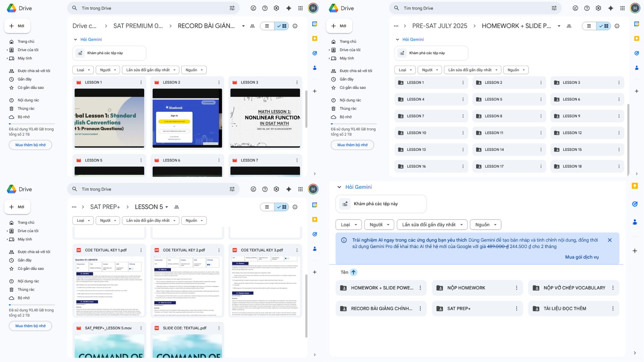
Task: Open more options for NỘP VỞ CHÉP VOCABULARY
Action: coord(612,288)
